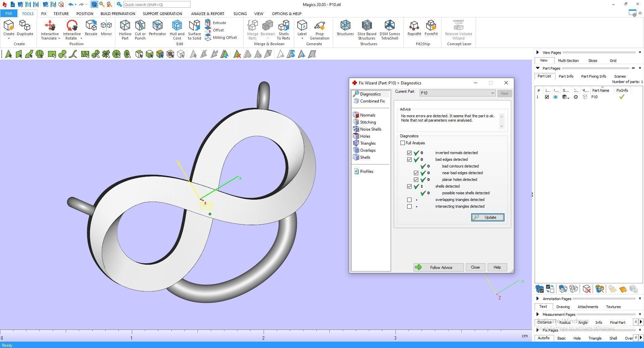
Task: Open the FormFit tool
Action: pyautogui.click(x=431, y=28)
